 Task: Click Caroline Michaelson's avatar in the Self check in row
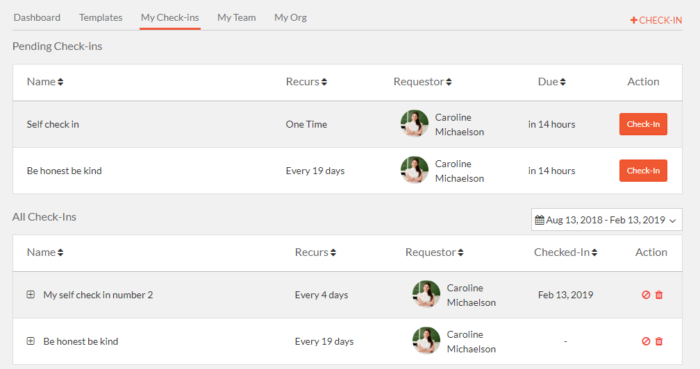tap(414, 124)
